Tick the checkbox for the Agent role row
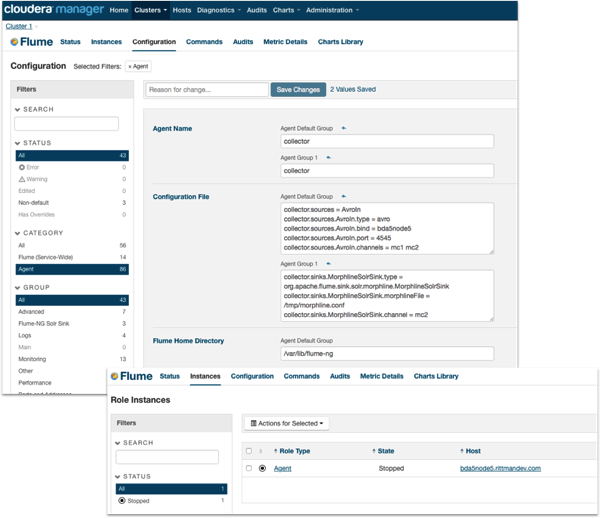 tap(249, 468)
